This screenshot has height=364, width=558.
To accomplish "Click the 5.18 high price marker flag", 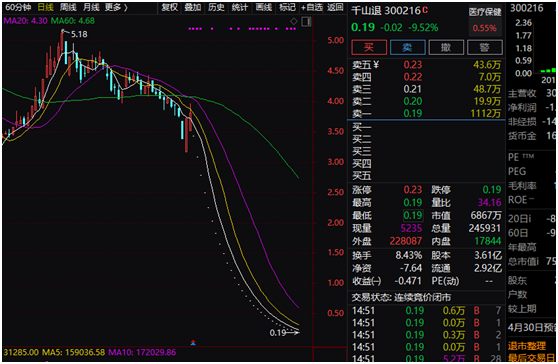I will (x=74, y=34).
